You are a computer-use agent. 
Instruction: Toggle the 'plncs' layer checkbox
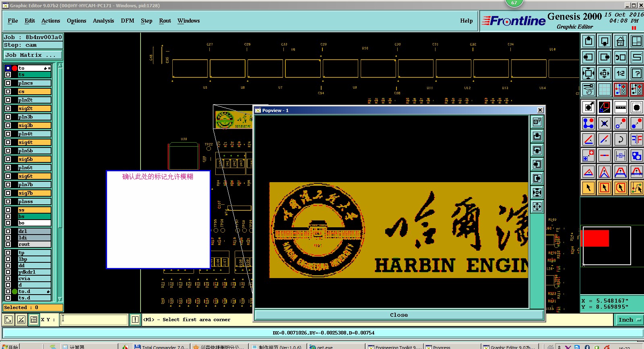8,83
